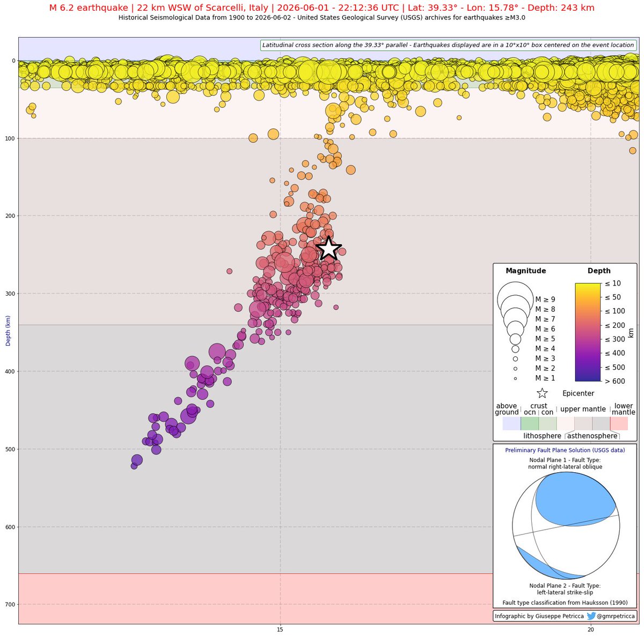
Task: Click the longitude 20 x-axis tick label
Action: point(590,630)
